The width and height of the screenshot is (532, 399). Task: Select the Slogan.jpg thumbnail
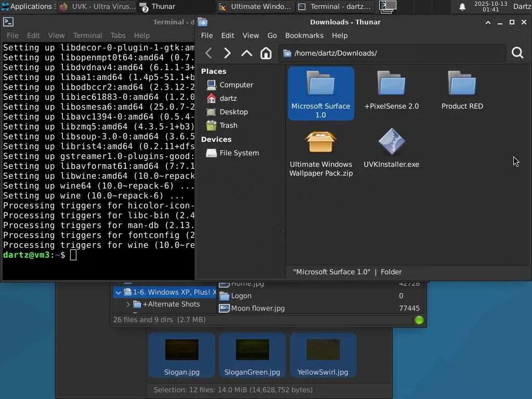tap(181, 355)
